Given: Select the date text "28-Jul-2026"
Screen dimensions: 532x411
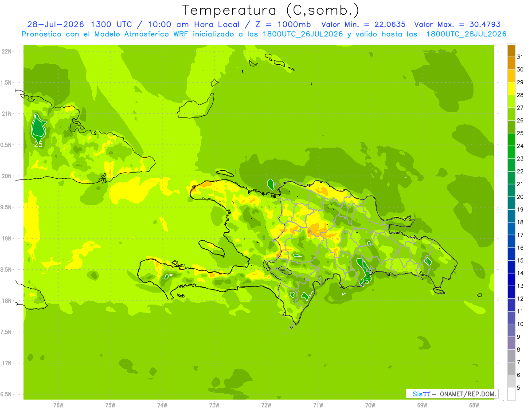Looking at the screenshot, I should [56, 24].
